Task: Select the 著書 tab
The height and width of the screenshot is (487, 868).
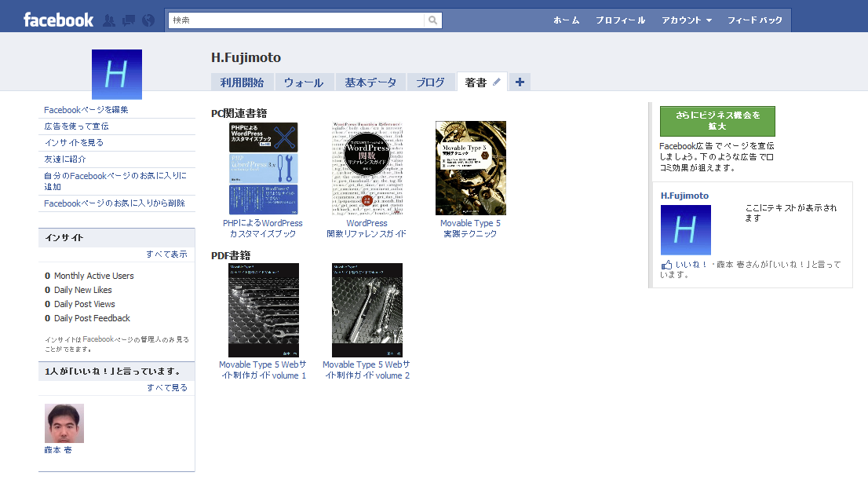Action: click(476, 82)
